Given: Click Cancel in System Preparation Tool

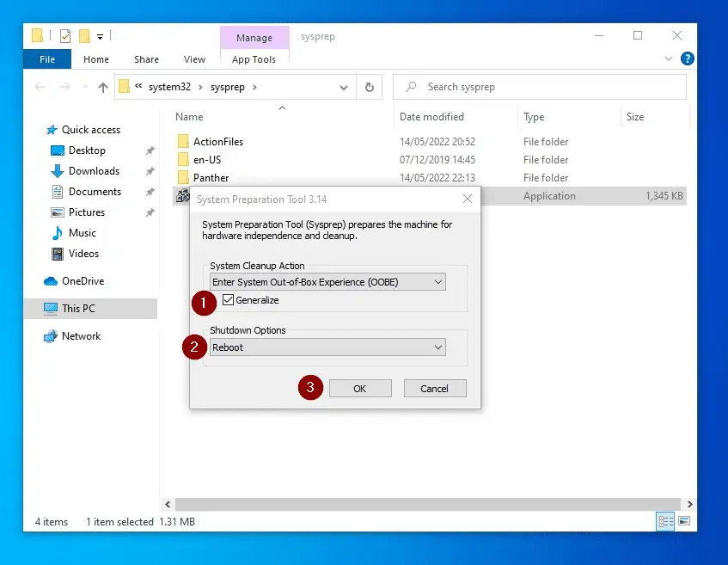Looking at the screenshot, I should tap(435, 389).
